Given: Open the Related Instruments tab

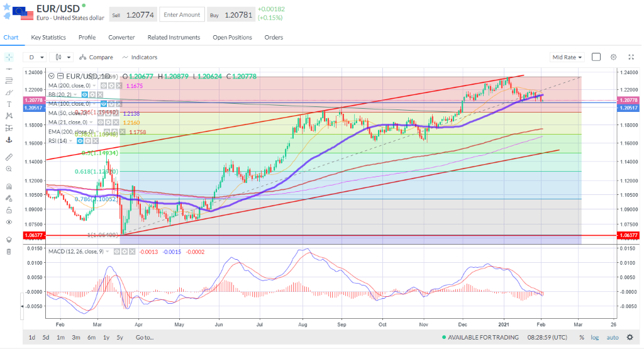Looking at the screenshot, I should pyautogui.click(x=174, y=38).
